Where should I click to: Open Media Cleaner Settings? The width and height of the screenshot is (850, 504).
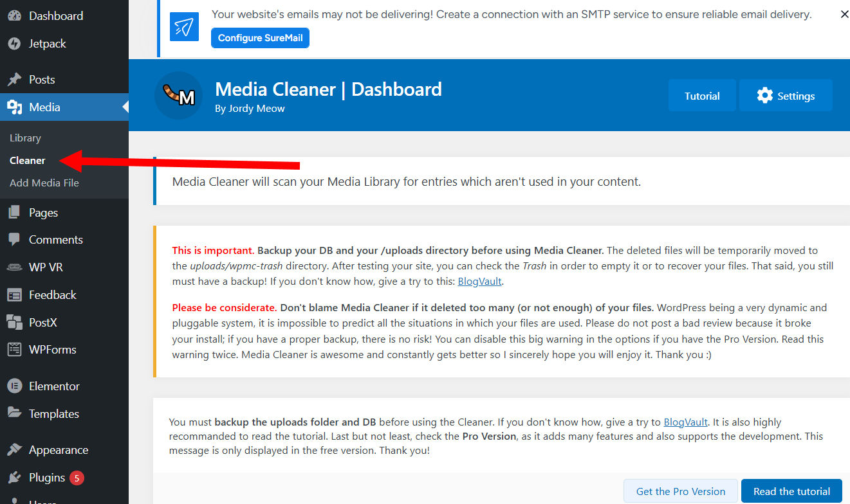coord(786,96)
